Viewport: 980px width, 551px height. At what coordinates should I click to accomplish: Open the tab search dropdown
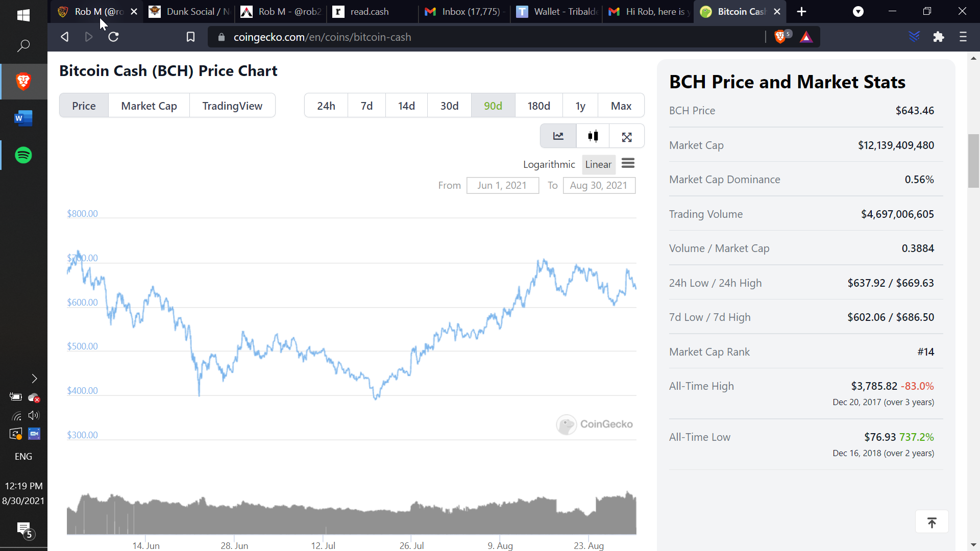(859, 12)
